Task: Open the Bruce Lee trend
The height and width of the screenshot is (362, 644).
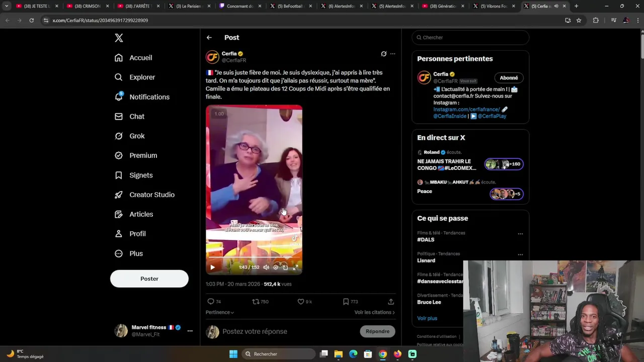Action: [x=429, y=303]
